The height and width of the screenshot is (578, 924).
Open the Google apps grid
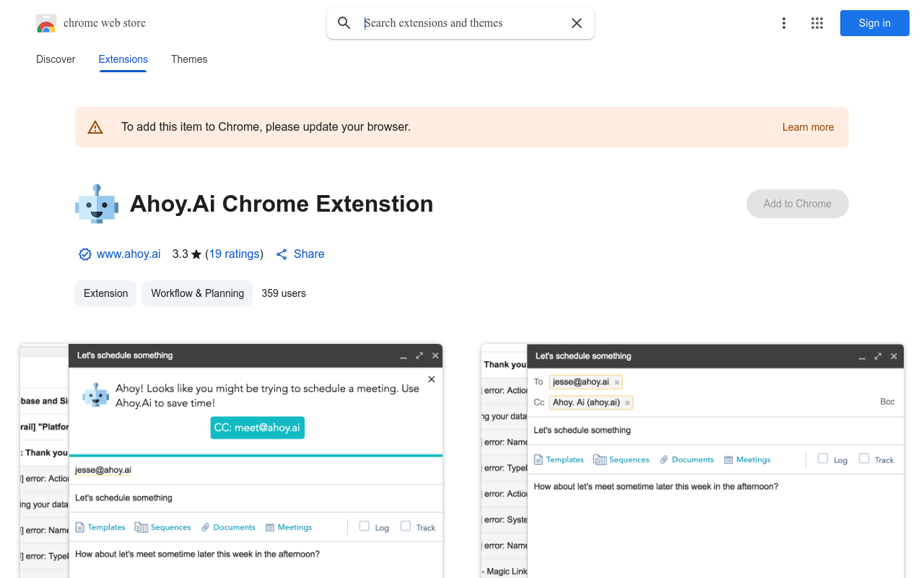pos(817,23)
